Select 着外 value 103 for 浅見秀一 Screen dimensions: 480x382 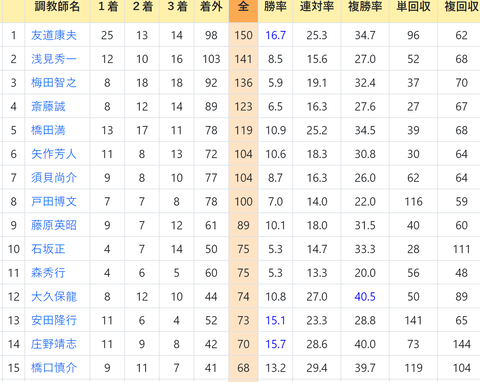click(x=211, y=59)
